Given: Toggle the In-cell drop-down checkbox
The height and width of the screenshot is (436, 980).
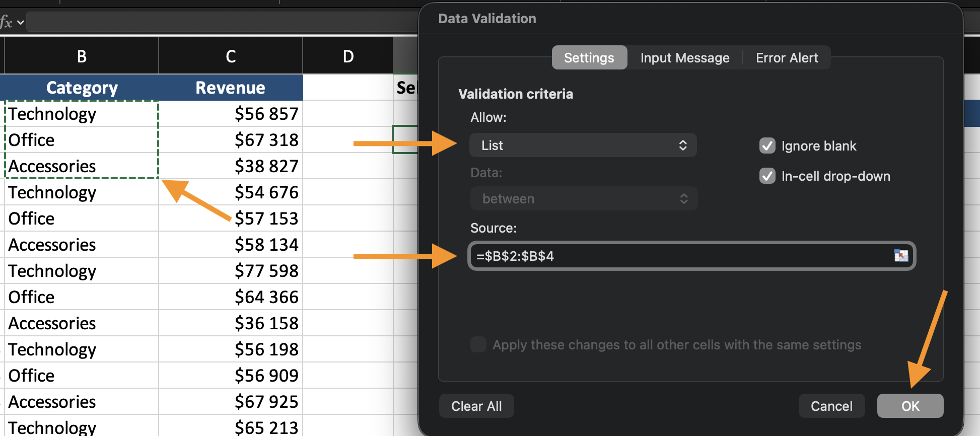Looking at the screenshot, I should pyautogui.click(x=767, y=176).
